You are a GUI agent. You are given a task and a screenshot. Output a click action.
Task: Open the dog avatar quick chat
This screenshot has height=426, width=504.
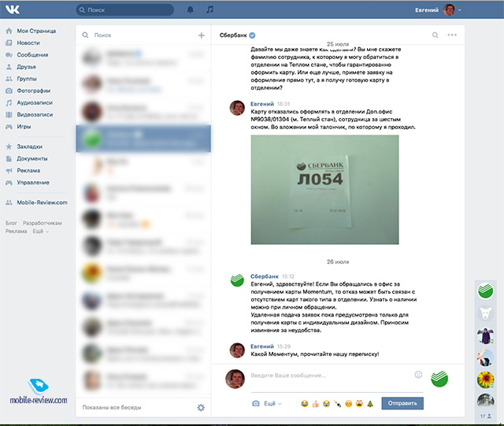click(485, 314)
